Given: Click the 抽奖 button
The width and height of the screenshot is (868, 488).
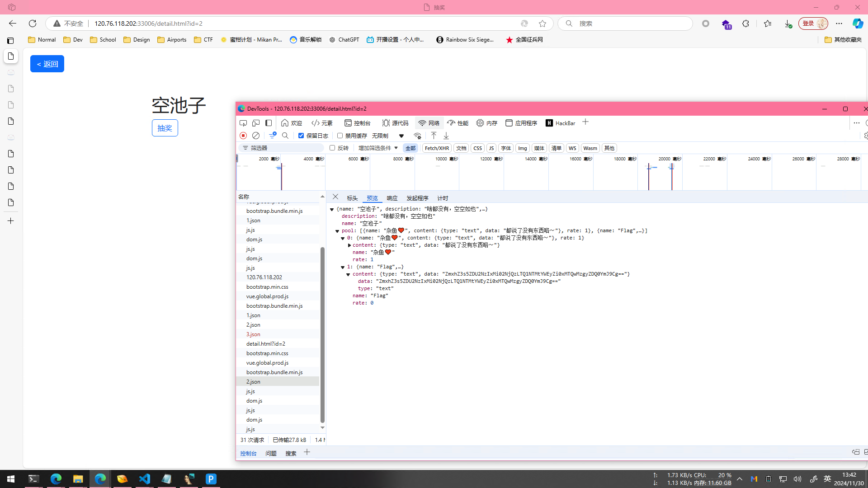Looking at the screenshot, I should (165, 128).
